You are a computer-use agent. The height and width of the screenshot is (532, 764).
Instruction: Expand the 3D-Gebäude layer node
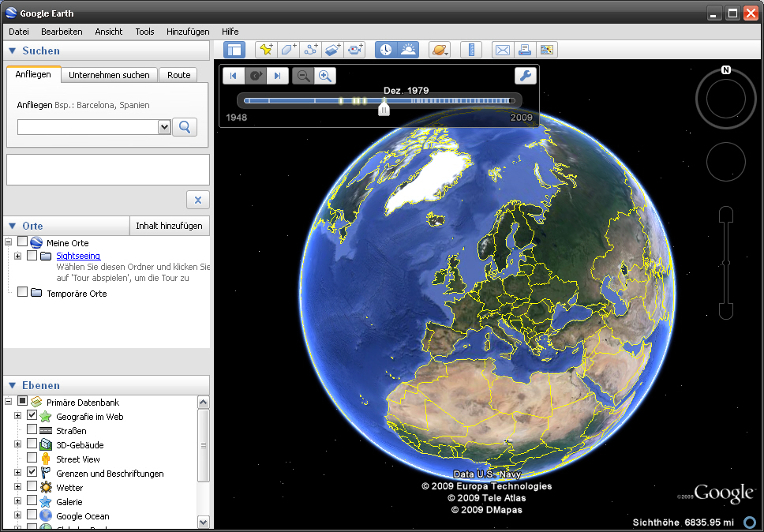tap(18, 444)
